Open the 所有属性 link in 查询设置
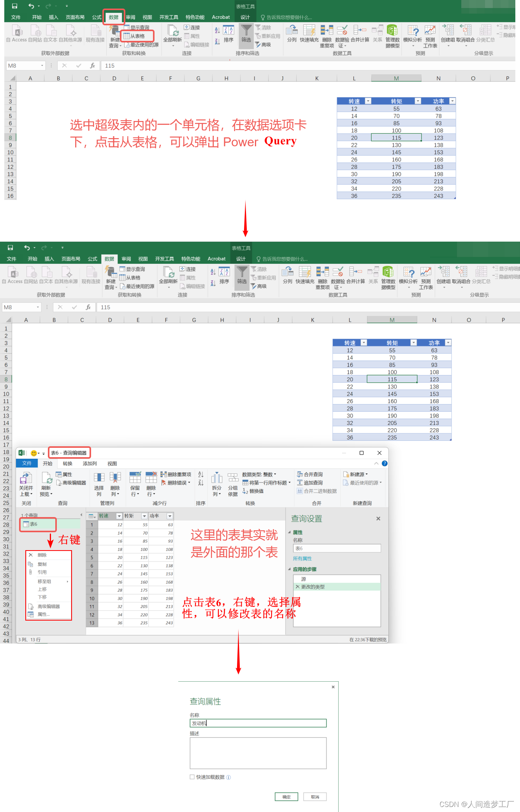This screenshot has height=812, width=520. tap(302, 559)
